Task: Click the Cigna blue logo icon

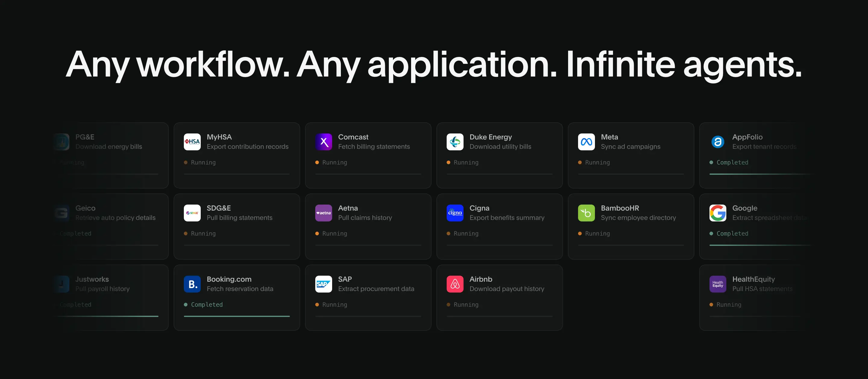Action: (455, 213)
